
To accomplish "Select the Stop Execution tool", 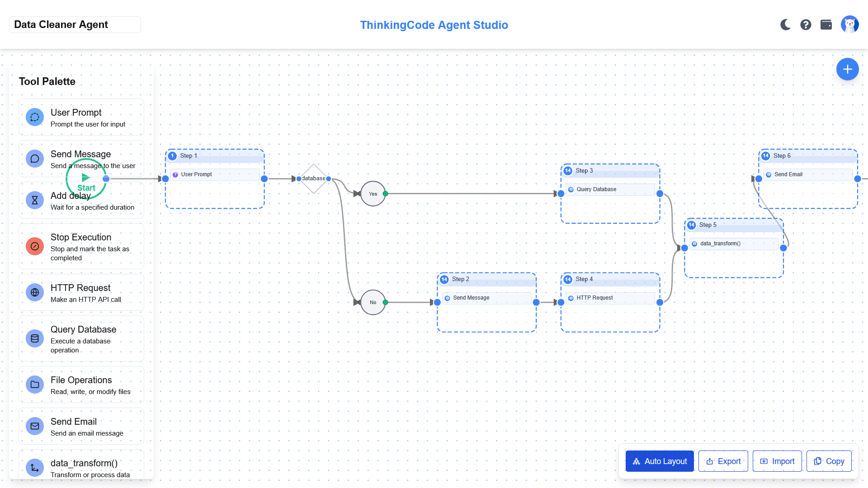I will [x=81, y=246].
